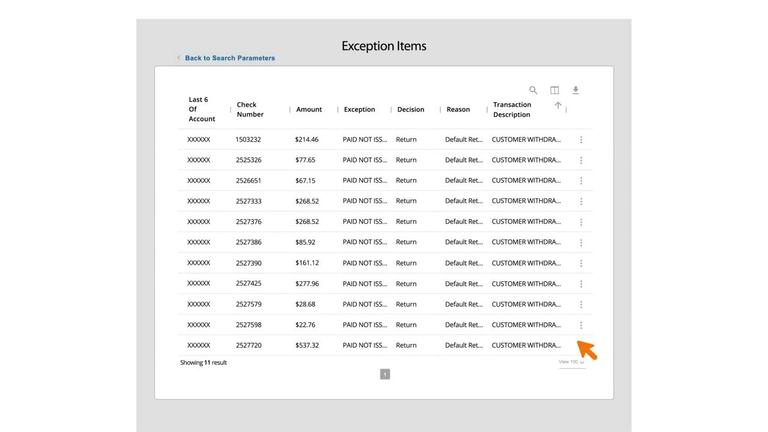Image resolution: width=768 pixels, height=432 pixels.
Task: Click the Reason column header
Action: coord(458,109)
